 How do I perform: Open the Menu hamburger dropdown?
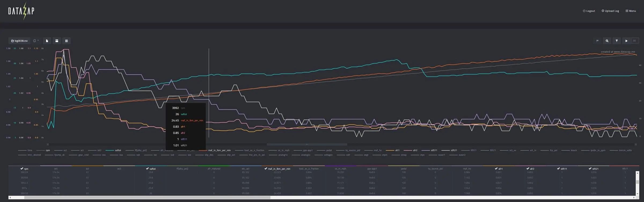[x=631, y=11]
